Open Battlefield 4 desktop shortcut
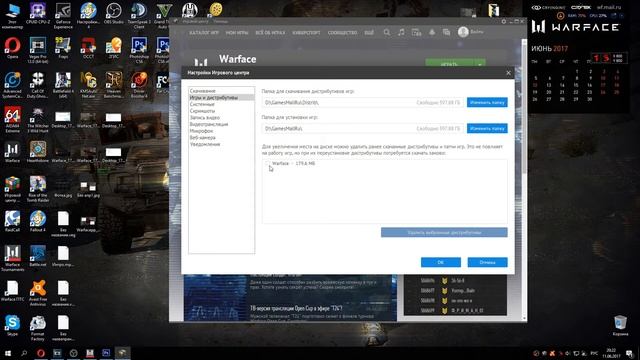The width and height of the screenshot is (640, 360). [x=63, y=85]
